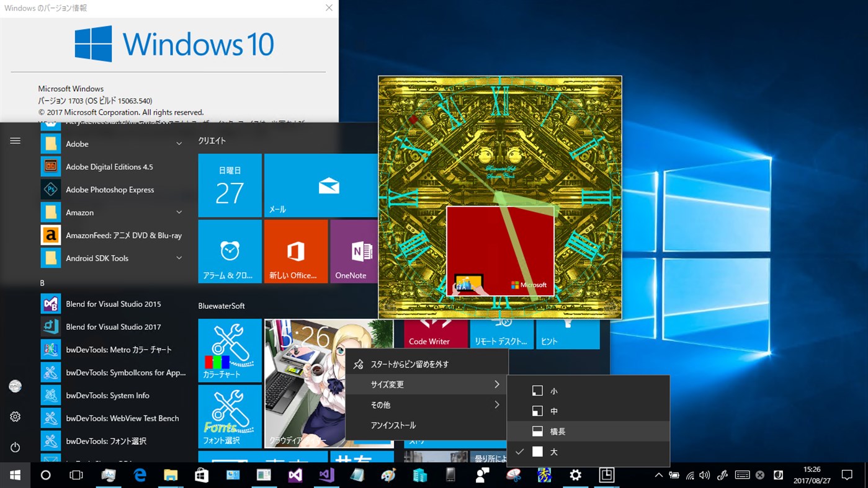This screenshot has height=488, width=868.
Task: Open the OneNote tile
Action: [x=354, y=251]
